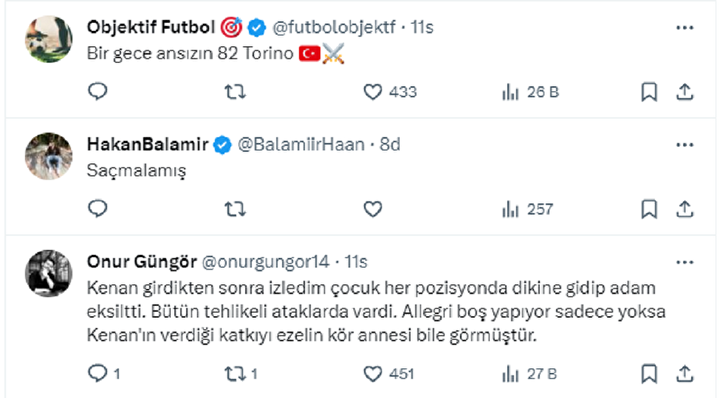Screen dimensions: 720x398
Task: Open more options on Onur Güngör tweet
Action: point(685,263)
